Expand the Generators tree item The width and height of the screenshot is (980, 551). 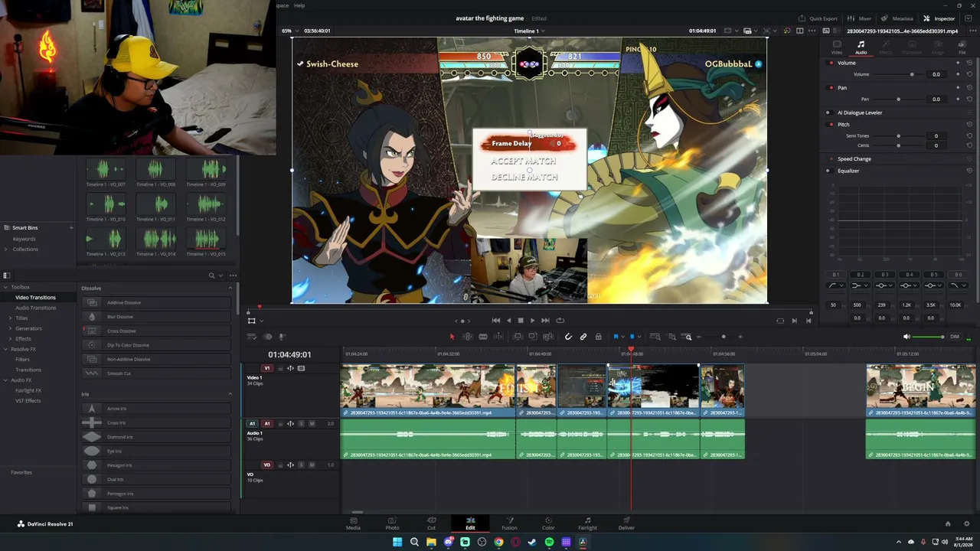[x=11, y=328]
